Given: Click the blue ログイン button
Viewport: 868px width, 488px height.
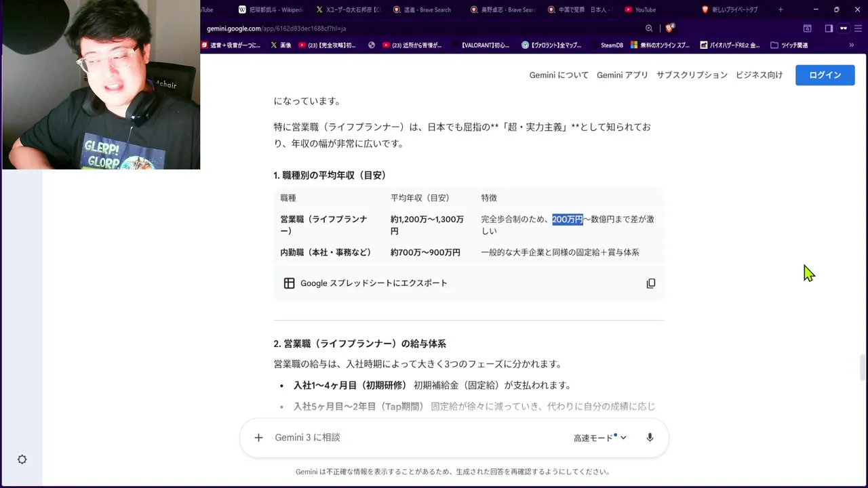Looking at the screenshot, I should [825, 75].
